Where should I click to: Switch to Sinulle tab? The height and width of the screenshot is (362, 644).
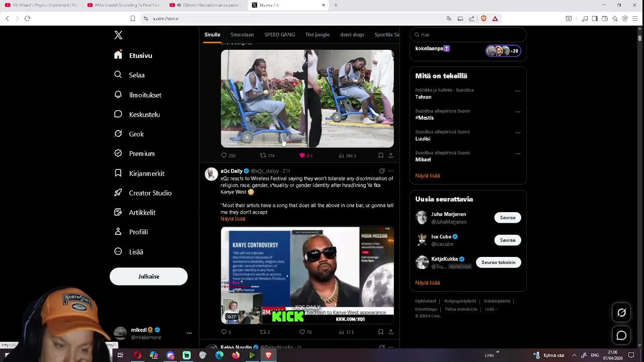pyautogui.click(x=212, y=35)
